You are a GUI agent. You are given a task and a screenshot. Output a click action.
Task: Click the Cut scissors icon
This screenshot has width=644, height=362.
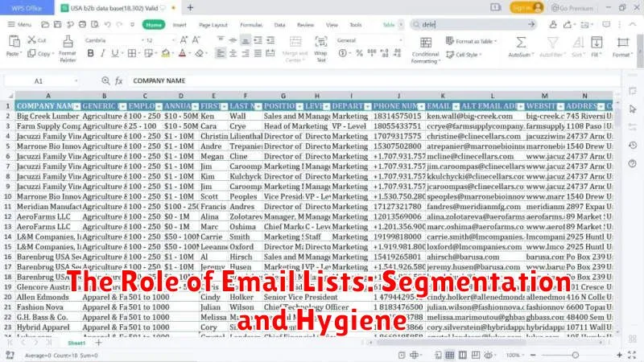click(38, 39)
